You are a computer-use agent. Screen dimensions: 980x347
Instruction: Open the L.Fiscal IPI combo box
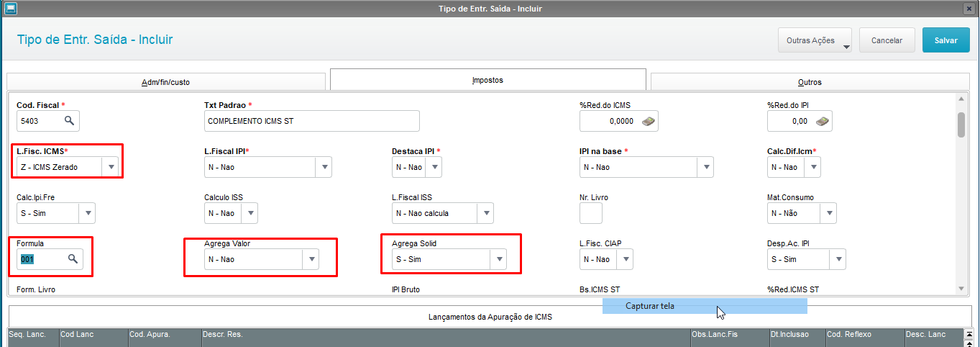[324, 167]
